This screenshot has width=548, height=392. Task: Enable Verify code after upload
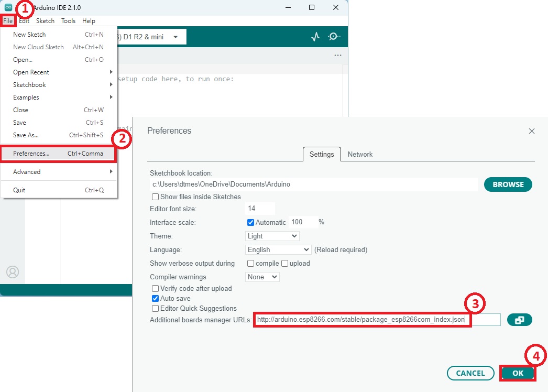click(x=155, y=288)
